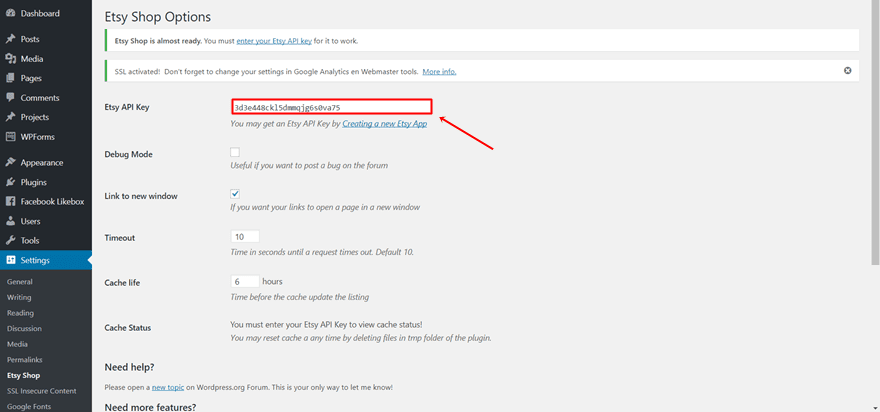Click the Dashboard gauge icon
The height and width of the screenshot is (412, 880).
point(10,13)
